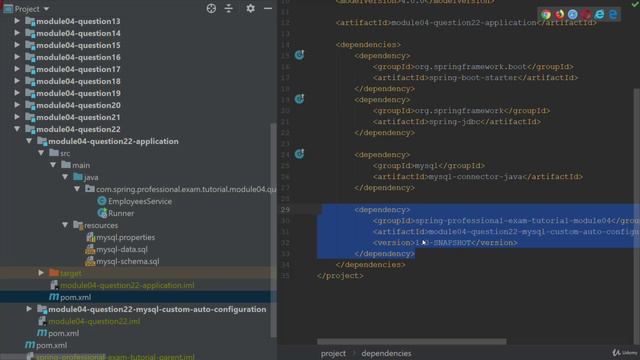This screenshot has width=640, height=360.
Task: Select module04-question21 in tree
Action: (78, 117)
